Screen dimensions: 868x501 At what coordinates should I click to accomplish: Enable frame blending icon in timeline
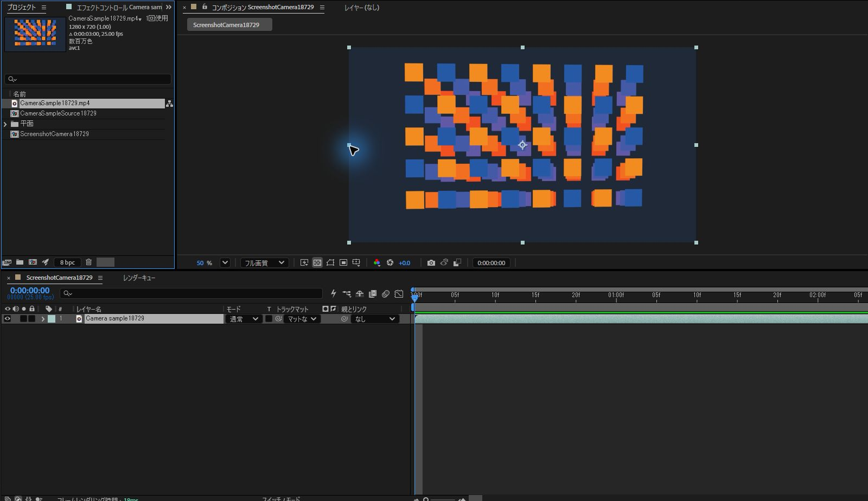click(373, 293)
